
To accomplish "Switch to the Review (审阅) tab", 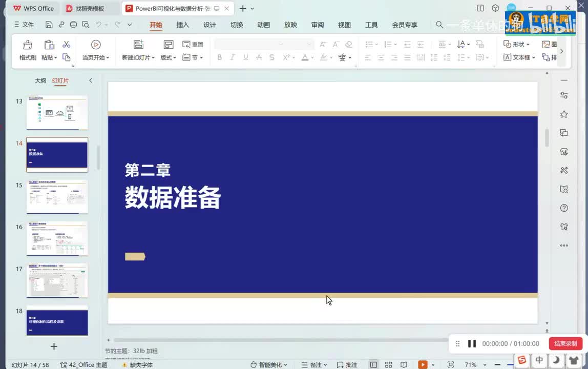I will point(318,25).
